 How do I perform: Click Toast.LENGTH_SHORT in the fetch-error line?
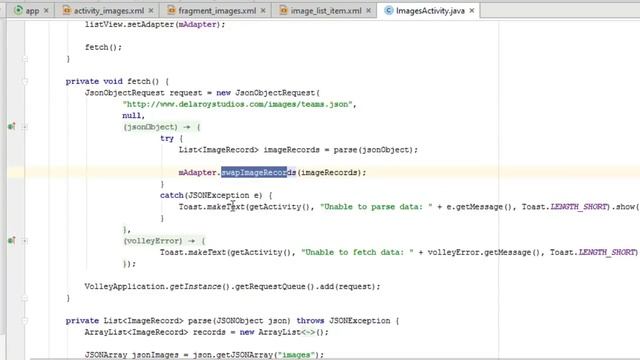pyautogui.click(x=593, y=252)
